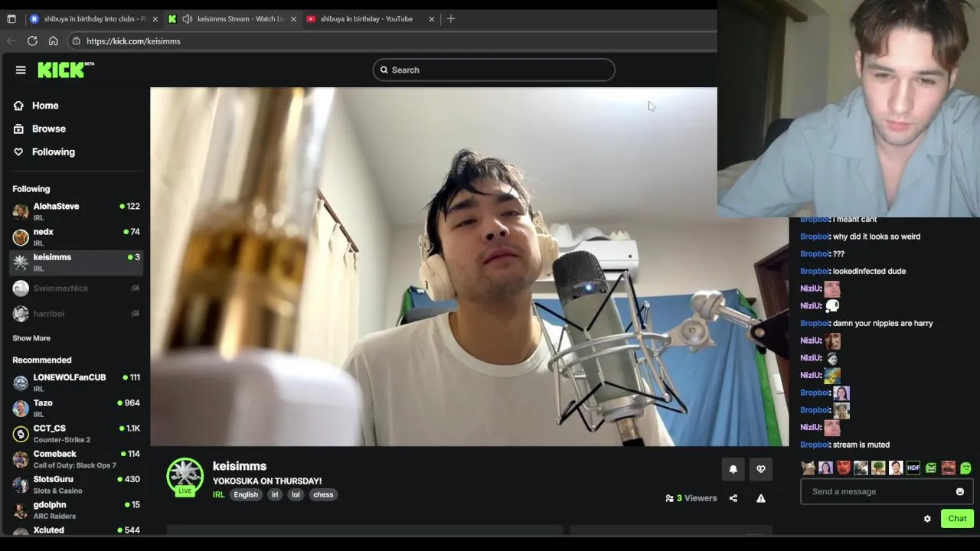Open the hamburger sidebar menu
Screen dimensions: 980x551
coord(21,70)
